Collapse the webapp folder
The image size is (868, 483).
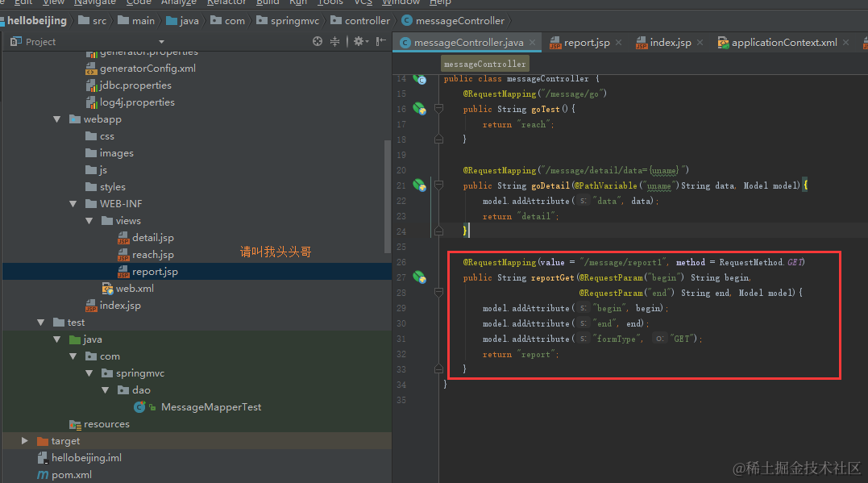[x=57, y=119]
